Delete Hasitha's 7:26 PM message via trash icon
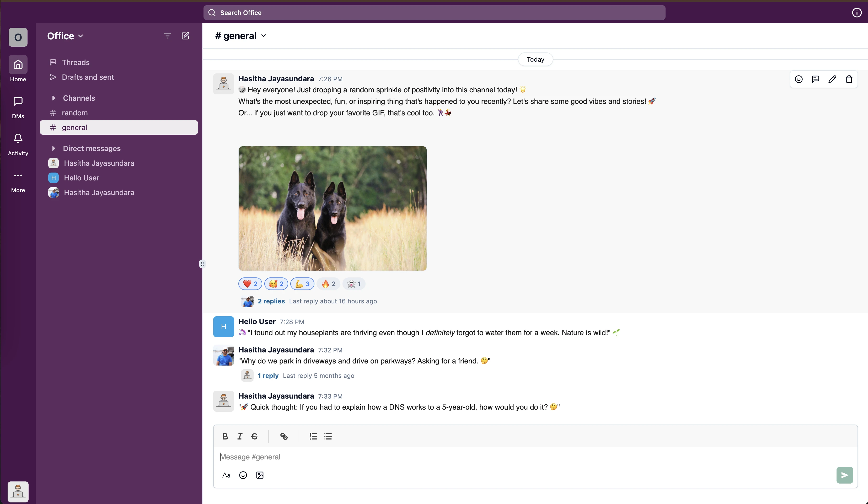The height and width of the screenshot is (504, 868). click(849, 79)
